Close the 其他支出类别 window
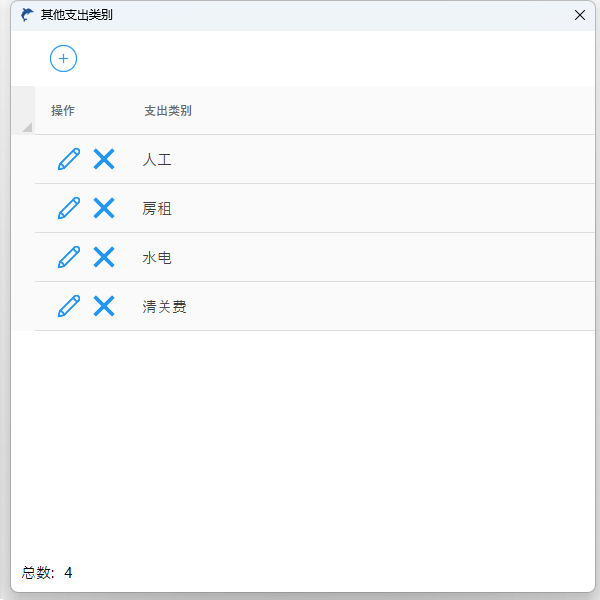Viewport: 600px width, 600px height. pyautogui.click(x=580, y=15)
